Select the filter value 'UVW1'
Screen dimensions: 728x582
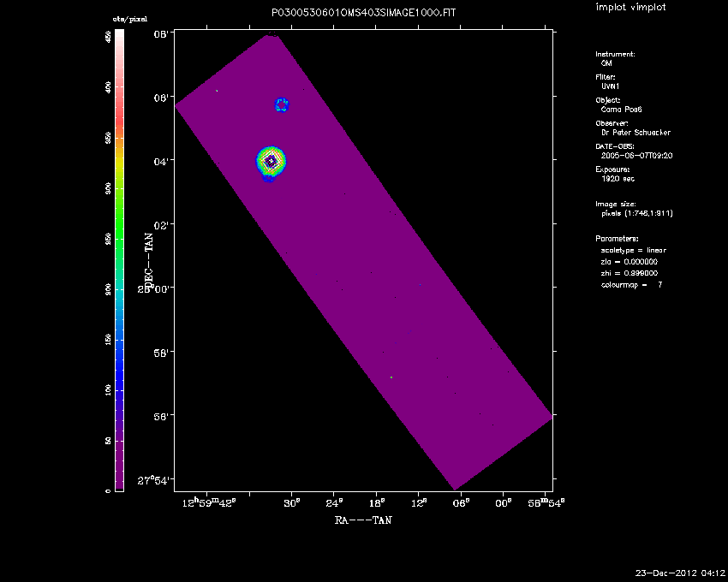[x=610, y=86]
